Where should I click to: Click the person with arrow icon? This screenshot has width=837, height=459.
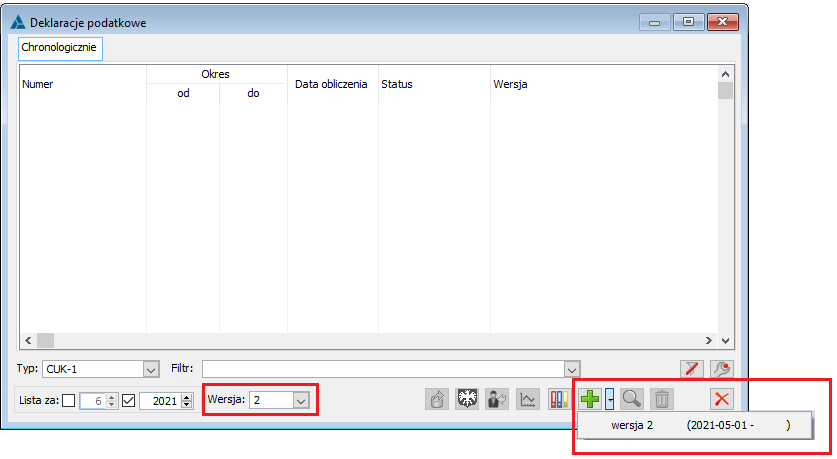497,399
